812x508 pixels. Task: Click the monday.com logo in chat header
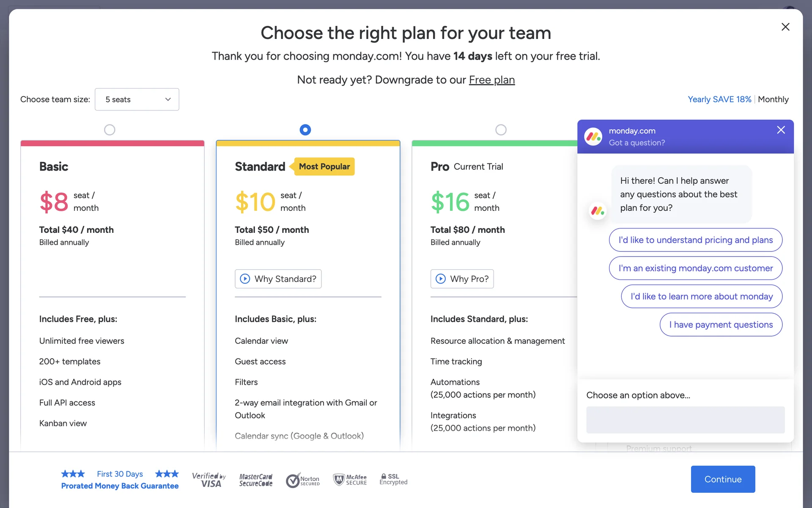[x=593, y=137]
